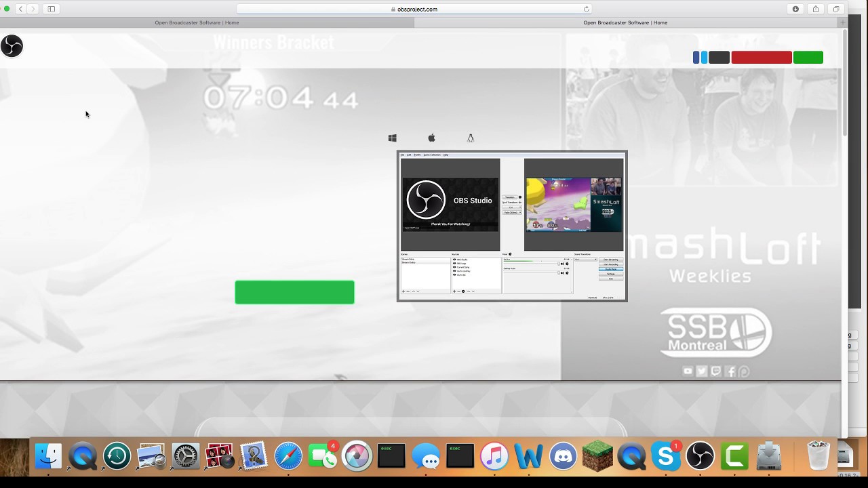This screenshot has height=488, width=868.
Task: Go back with Safari's back arrow
Action: (x=20, y=9)
